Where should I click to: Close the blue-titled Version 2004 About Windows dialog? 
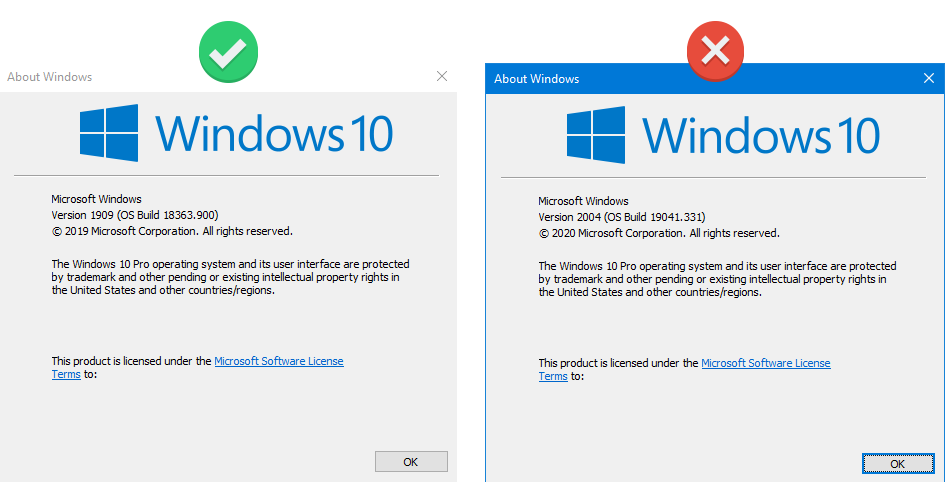[929, 78]
